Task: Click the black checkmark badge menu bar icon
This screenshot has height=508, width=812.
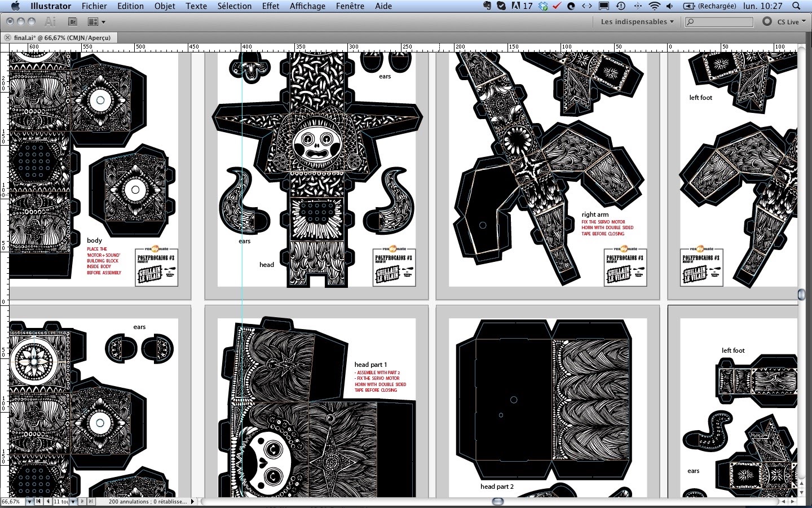Action: [x=501, y=6]
